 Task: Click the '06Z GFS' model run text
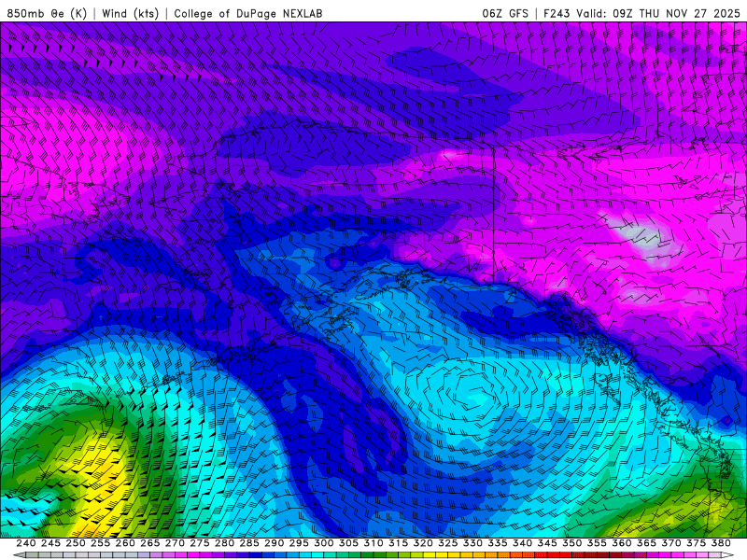tap(505, 13)
